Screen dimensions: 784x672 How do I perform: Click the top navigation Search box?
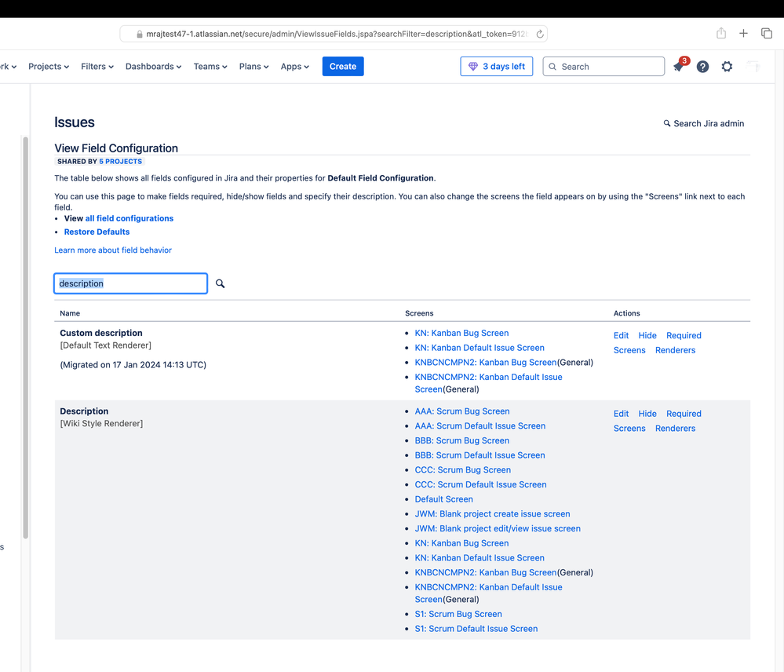[x=603, y=67]
